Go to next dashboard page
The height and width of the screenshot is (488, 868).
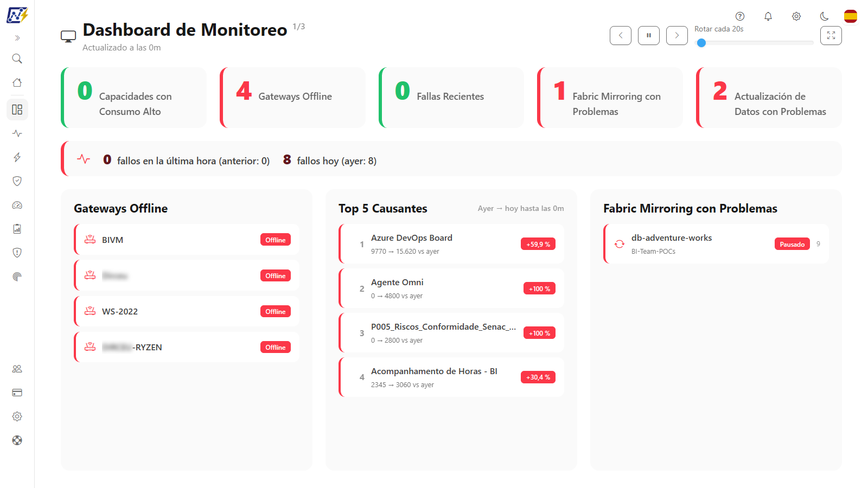(677, 35)
